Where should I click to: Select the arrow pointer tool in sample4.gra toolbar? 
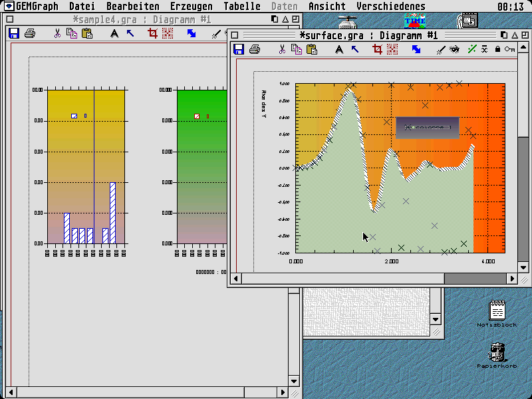point(130,33)
